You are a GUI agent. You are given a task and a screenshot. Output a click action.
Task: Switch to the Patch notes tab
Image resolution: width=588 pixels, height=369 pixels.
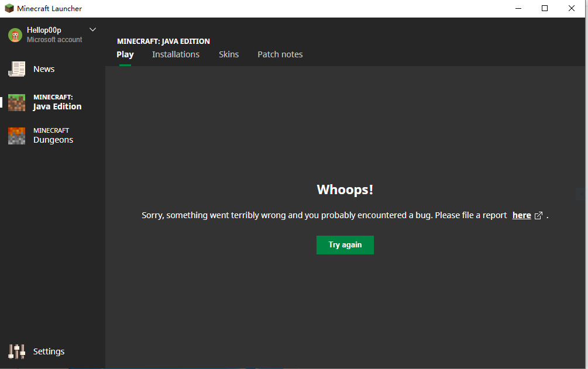(280, 54)
